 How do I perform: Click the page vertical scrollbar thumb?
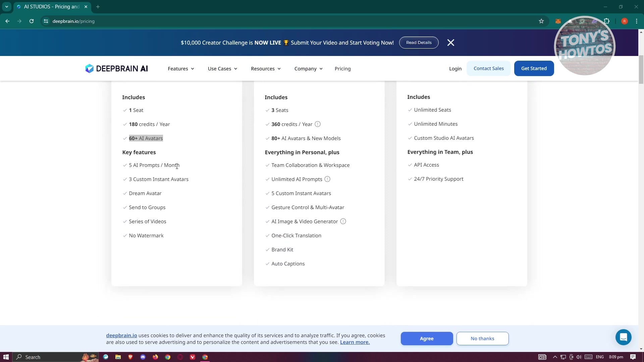pos(641,70)
